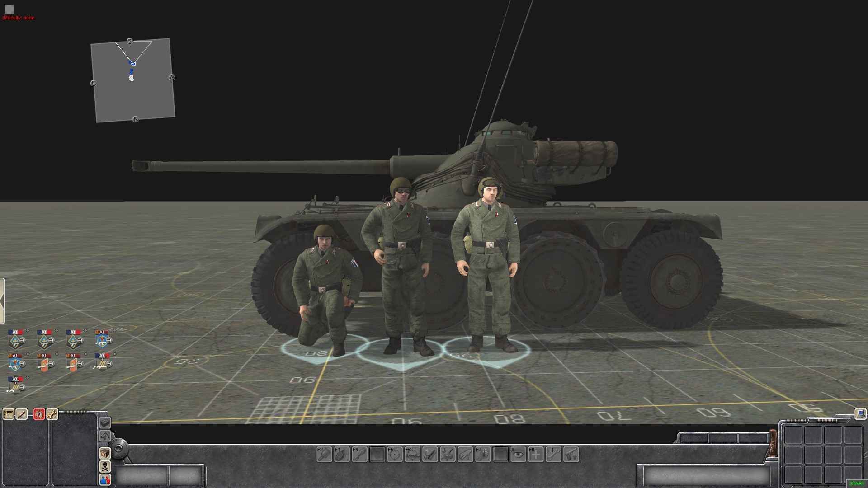
Task: Use the F8 medical heal command
Action: [x=536, y=454]
